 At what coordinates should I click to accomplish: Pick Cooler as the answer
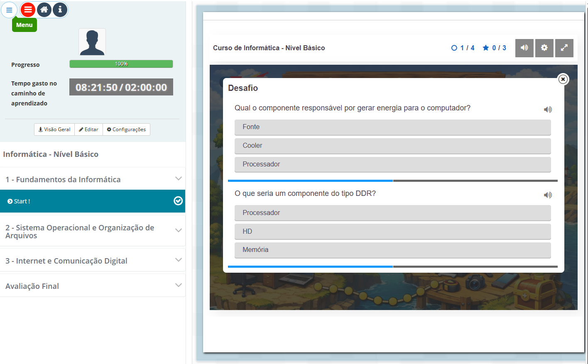tap(392, 146)
